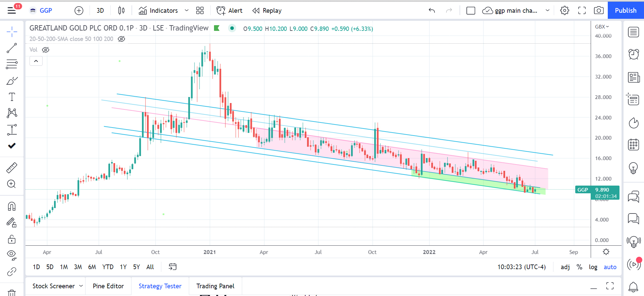Open the economic calendar panel
The height and width of the screenshot is (296, 644).
click(x=633, y=145)
